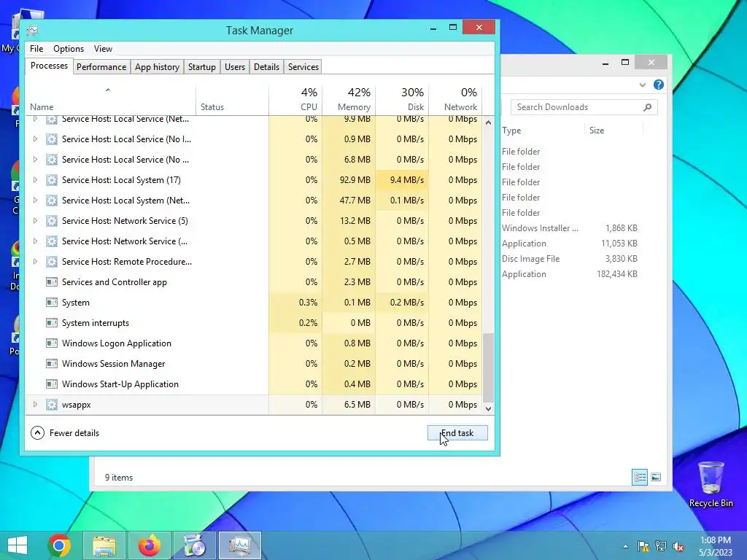Viewport: 747px width, 560px height.
Task: Launch Google Chrome from the taskbar
Action: click(59, 545)
